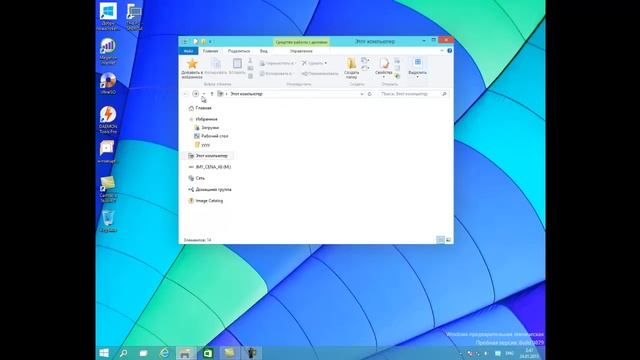Click the greyed 'Вставить' paste icon
The image size is (640, 360).
point(237,66)
